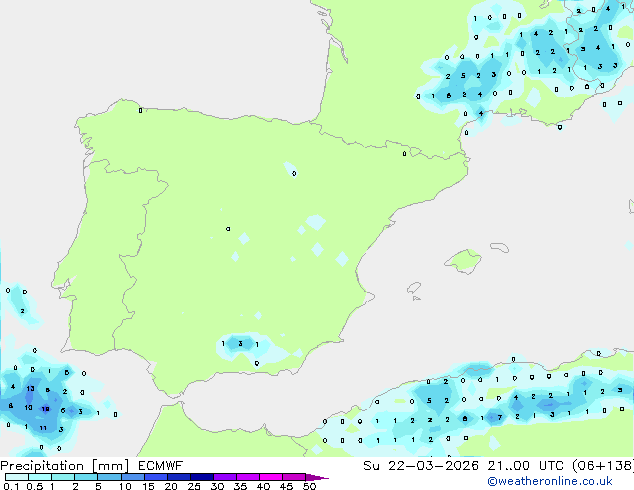Screen dimensions: 634x490
Task: Click the 0.1–0.5 mm legend color box
Action: (17, 477)
